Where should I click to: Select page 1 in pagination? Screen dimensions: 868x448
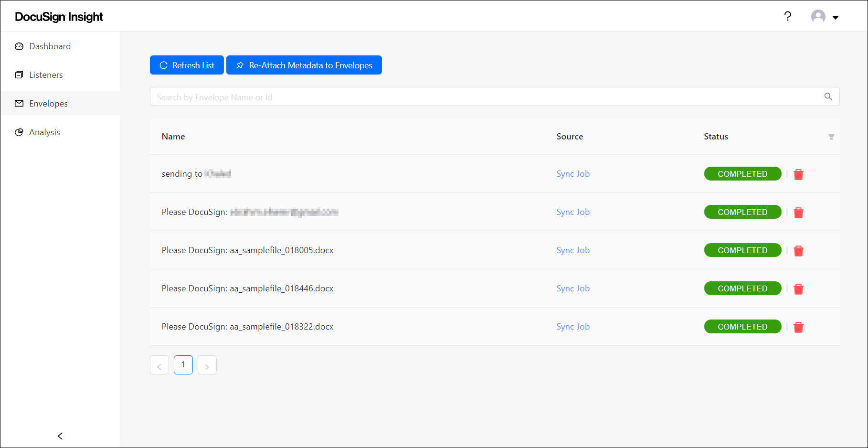[183, 365]
